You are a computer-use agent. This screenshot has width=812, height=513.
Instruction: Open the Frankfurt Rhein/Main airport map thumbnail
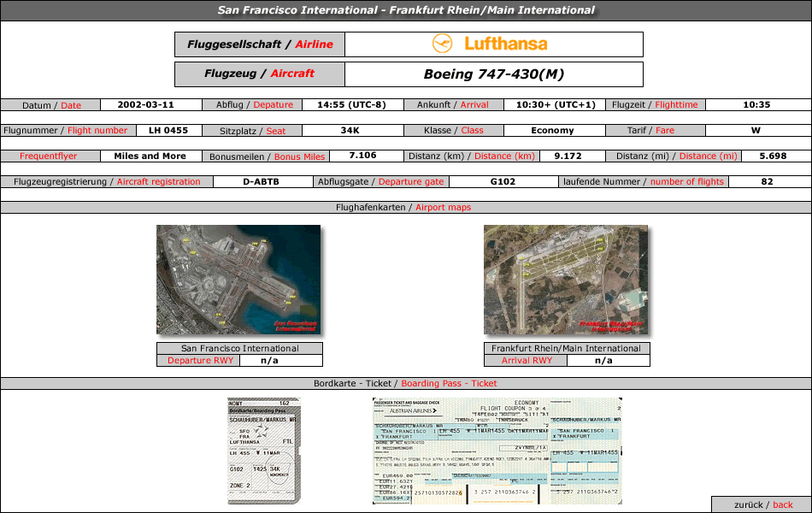click(x=566, y=280)
